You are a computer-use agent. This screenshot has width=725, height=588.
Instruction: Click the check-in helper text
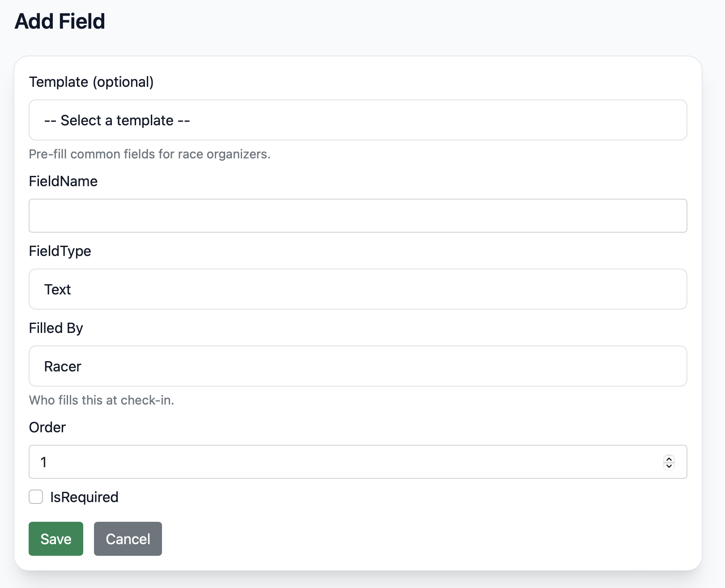click(102, 400)
